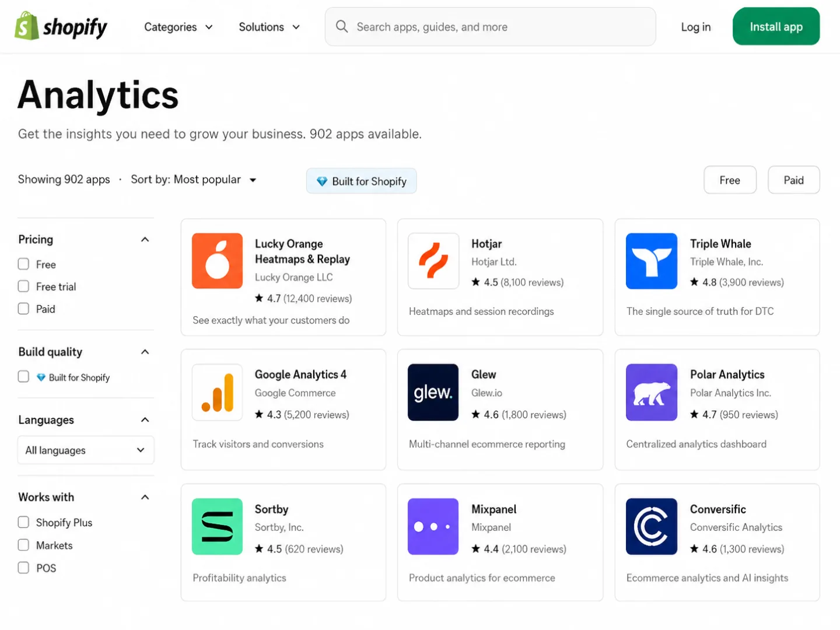Click the diamond icon beside Built for Shopify in the sidebar
The width and height of the screenshot is (840, 630).
point(41,377)
